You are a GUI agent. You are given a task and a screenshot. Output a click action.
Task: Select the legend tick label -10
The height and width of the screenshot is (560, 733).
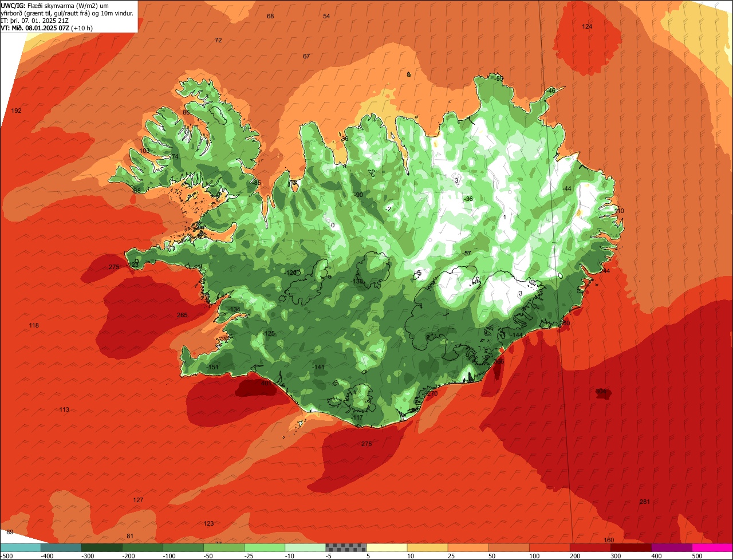tap(290, 556)
